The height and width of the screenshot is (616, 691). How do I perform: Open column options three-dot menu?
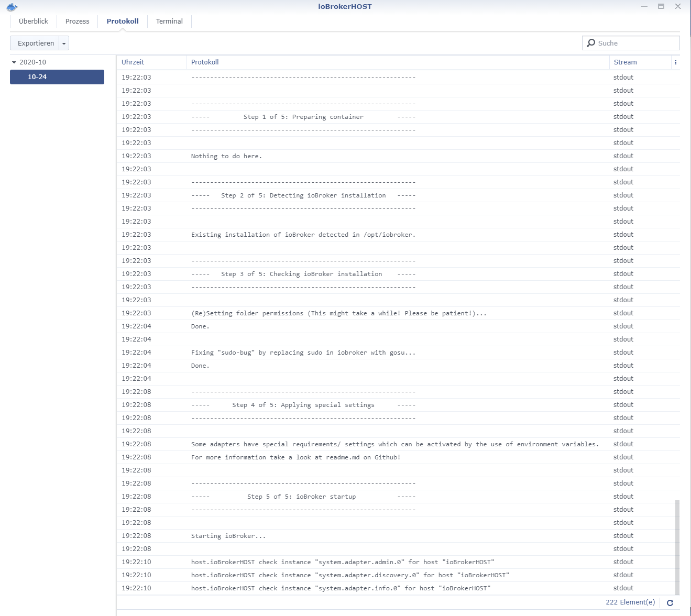676,62
